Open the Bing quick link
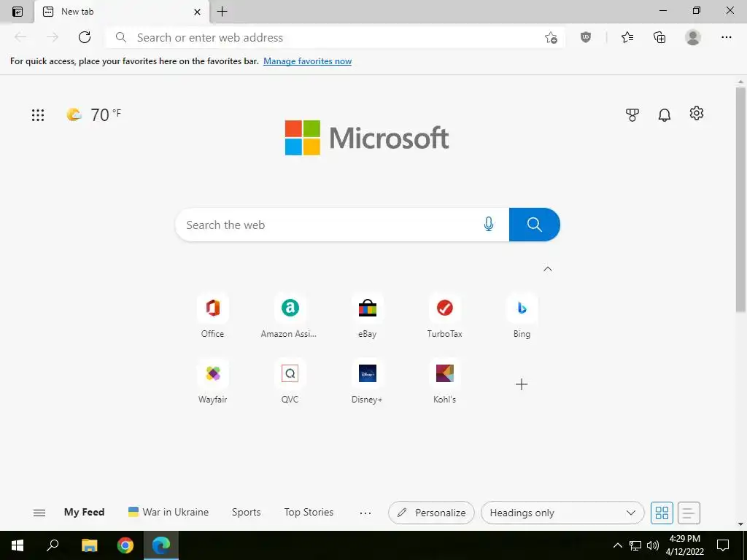The image size is (747, 560). (522, 316)
